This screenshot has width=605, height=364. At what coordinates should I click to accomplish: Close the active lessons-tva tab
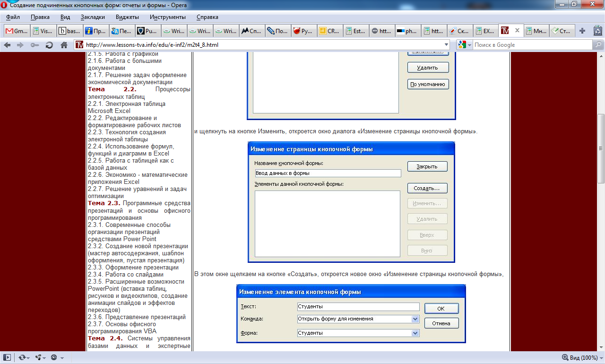coord(517,31)
